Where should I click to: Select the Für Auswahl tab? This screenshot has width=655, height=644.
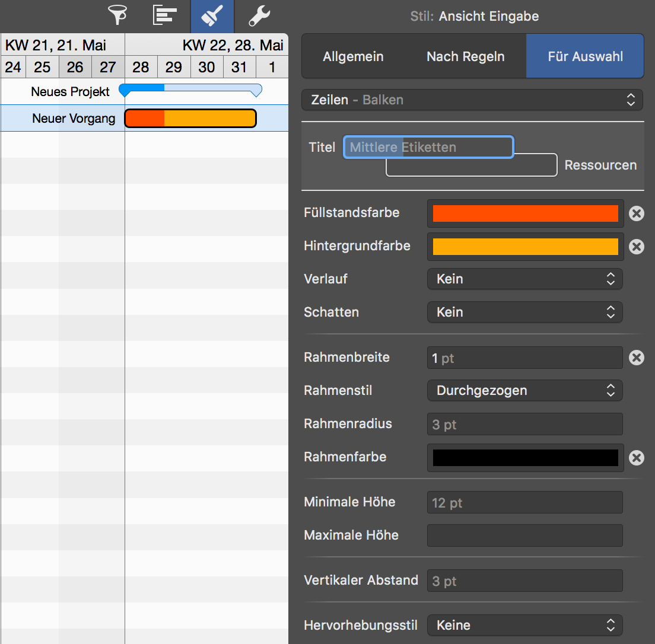tap(585, 57)
